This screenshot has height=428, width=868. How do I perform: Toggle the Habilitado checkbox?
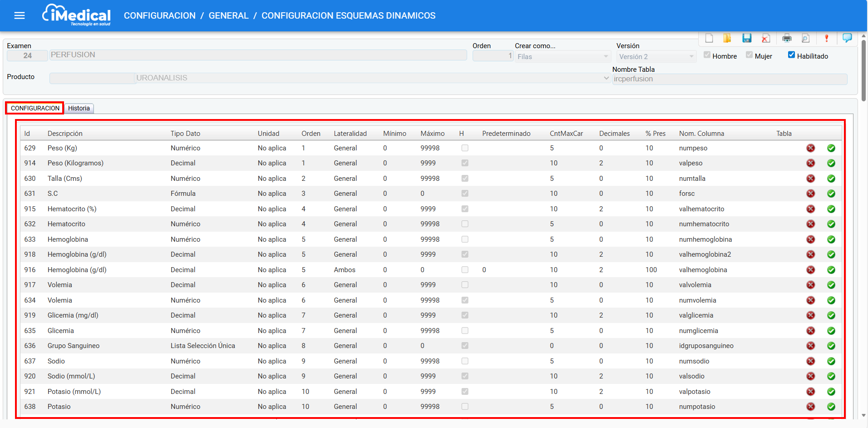792,55
